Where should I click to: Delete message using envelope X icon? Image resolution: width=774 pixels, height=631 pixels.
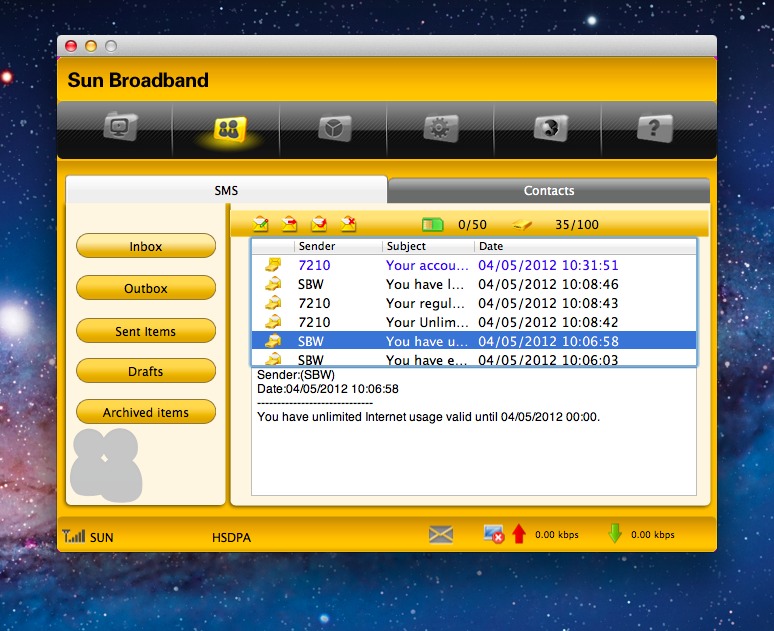point(348,224)
